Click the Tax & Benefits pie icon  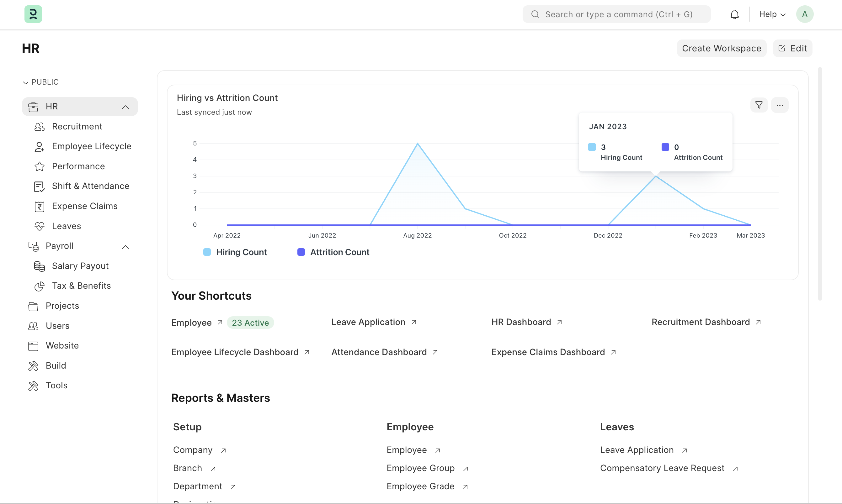[x=40, y=286]
